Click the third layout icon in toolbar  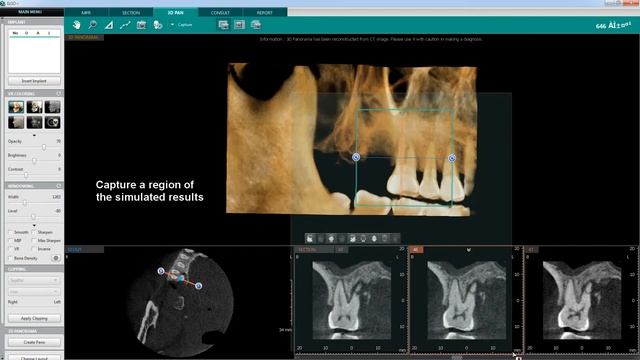coord(256,25)
